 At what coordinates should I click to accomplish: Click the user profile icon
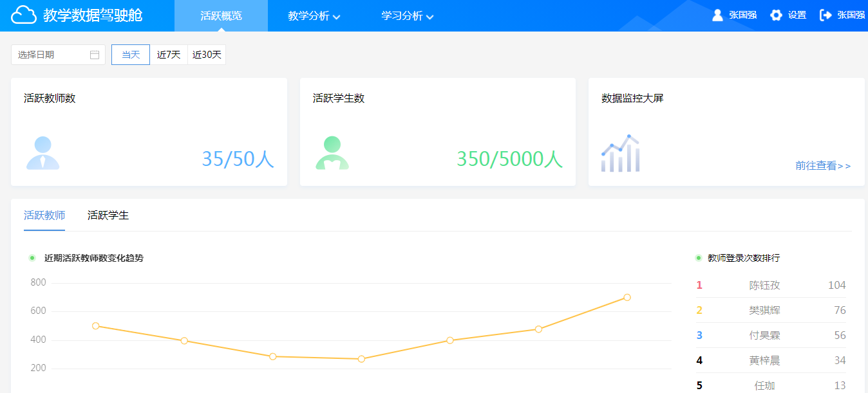(x=717, y=15)
